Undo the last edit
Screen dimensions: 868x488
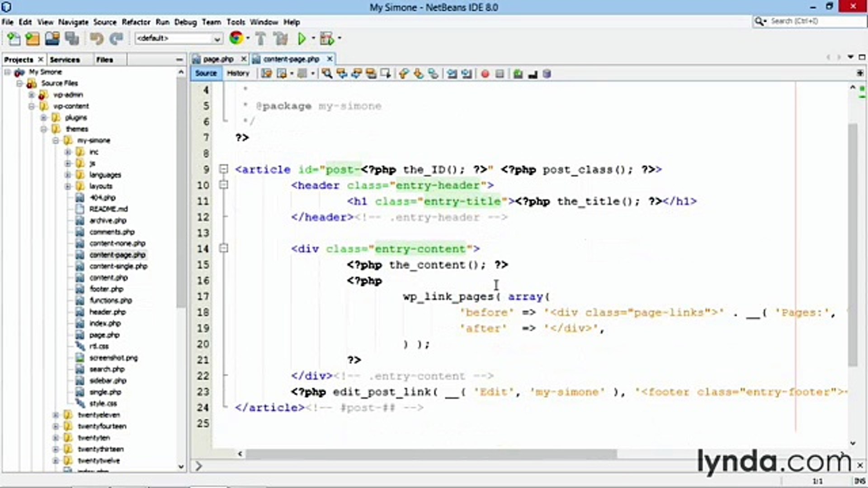(x=96, y=38)
